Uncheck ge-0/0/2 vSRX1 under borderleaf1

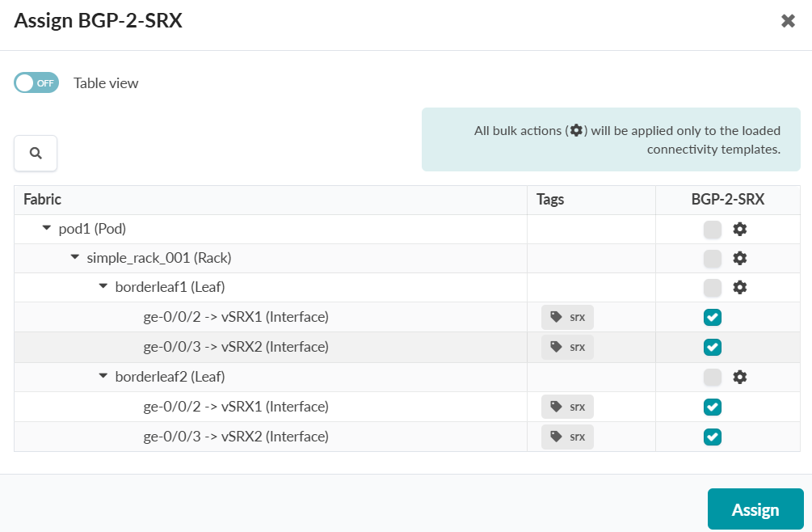[712, 317]
